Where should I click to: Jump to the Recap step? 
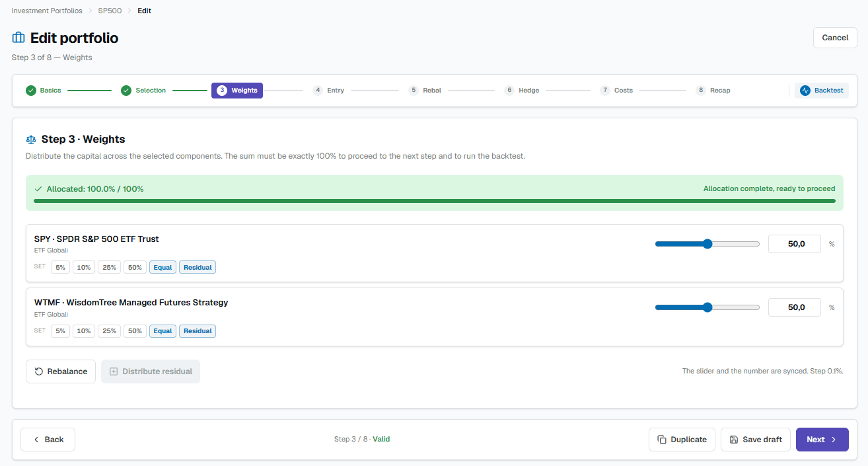pos(713,91)
